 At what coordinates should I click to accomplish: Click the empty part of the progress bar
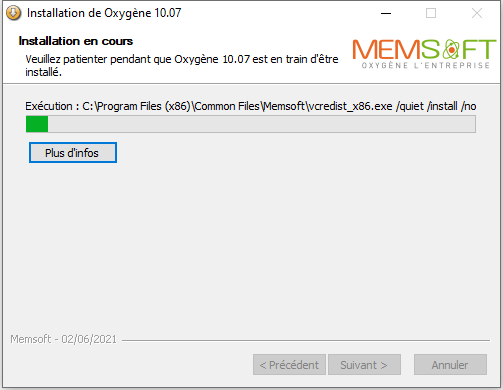point(262,124)
